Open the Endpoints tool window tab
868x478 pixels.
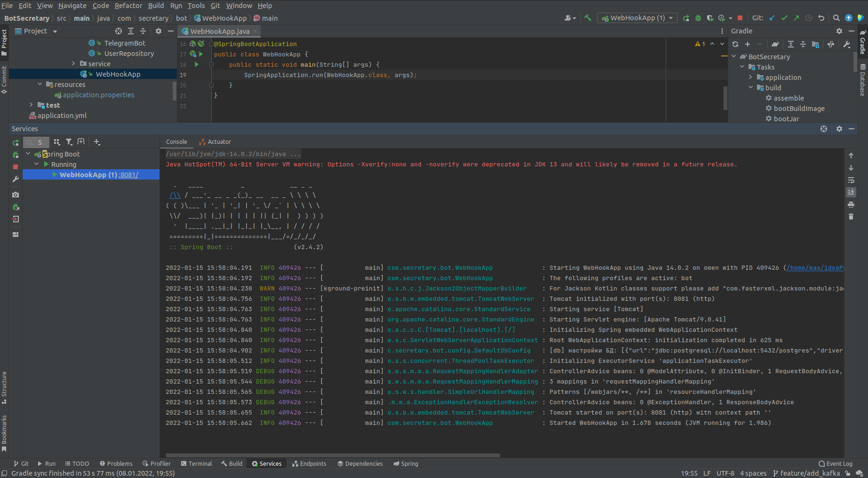[309, 463]
